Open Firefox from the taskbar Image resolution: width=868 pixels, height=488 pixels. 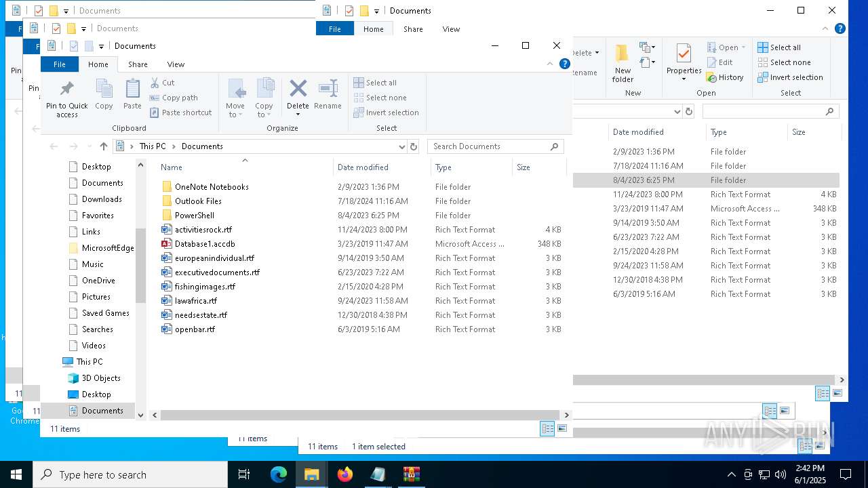pyautogui.click(x=345, y=474)
